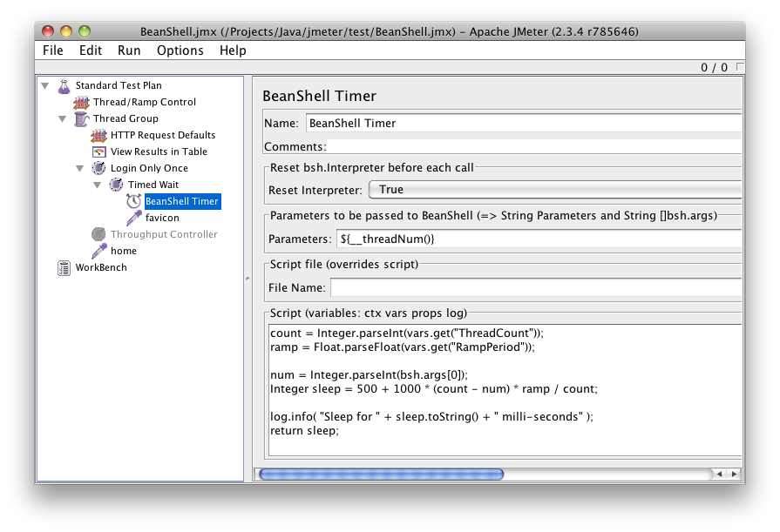Click the File Name input field
Image resolution: width=780 pixels, height=532 pixels.
pos(536,287)
